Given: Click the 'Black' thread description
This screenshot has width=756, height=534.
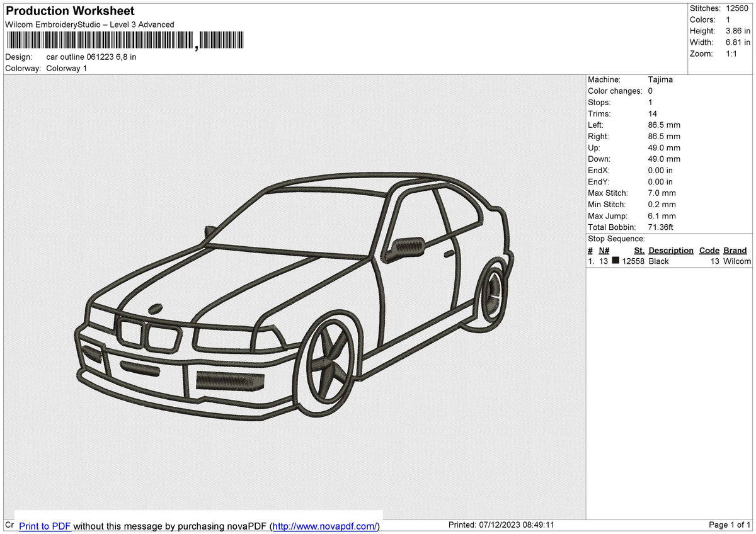Looking at the screenshot, I should [x=659, y=261].
